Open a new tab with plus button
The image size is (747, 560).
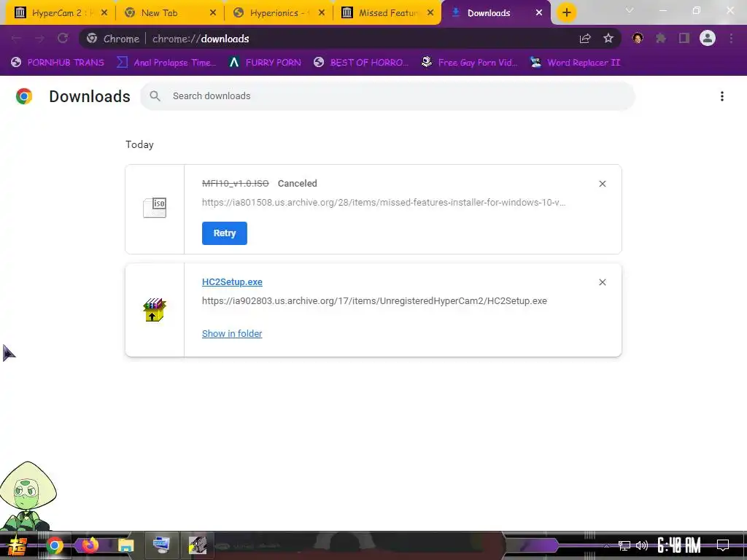(566, 13)
